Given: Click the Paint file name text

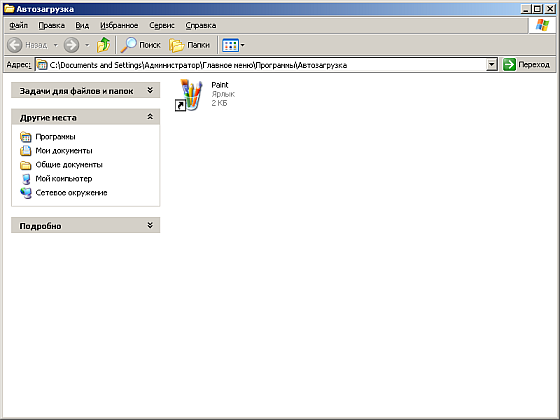Looking at the screenshot, I should click(x=220, y=85).
